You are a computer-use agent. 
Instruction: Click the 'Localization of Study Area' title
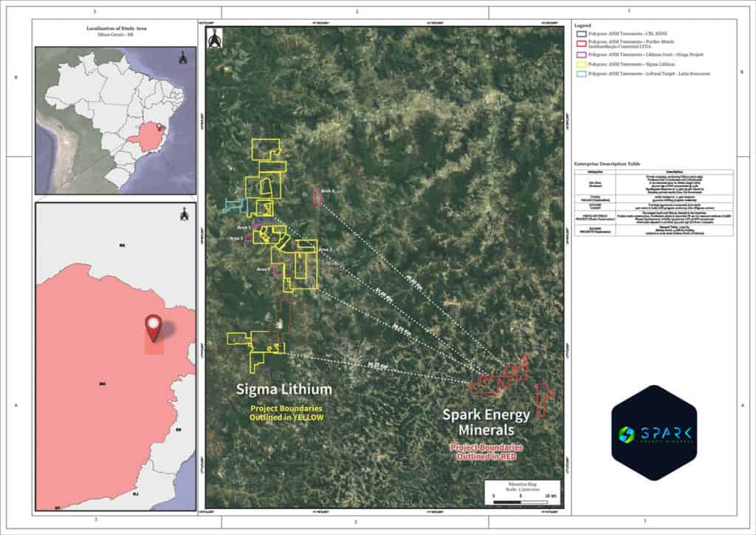click(116, 29)
